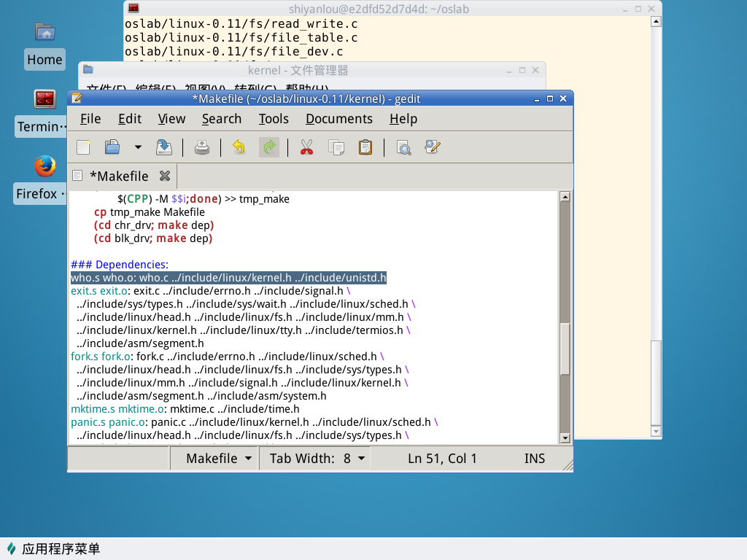This screenshot has height=560, width=747.
Task: Open Find with the magnifier icon
Action: tap(403, 147)
